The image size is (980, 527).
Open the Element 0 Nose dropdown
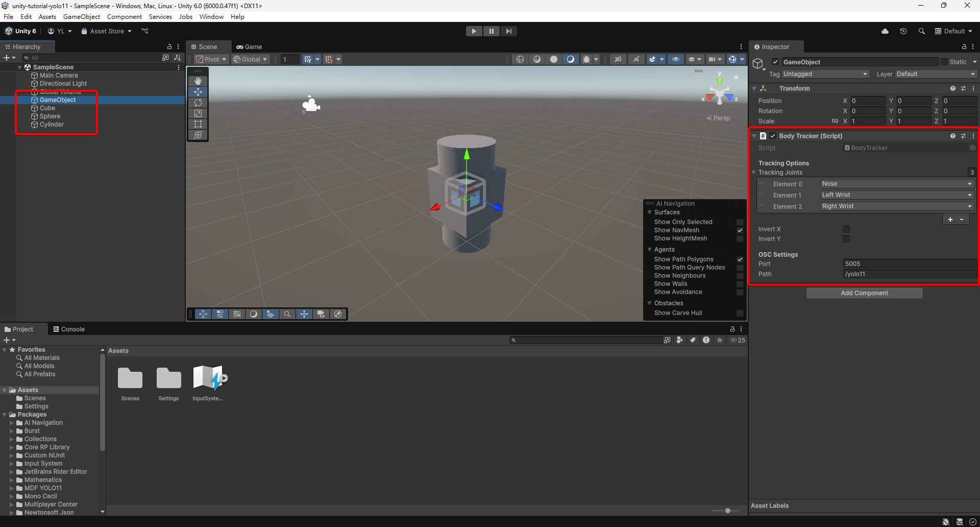click(896, 184)
